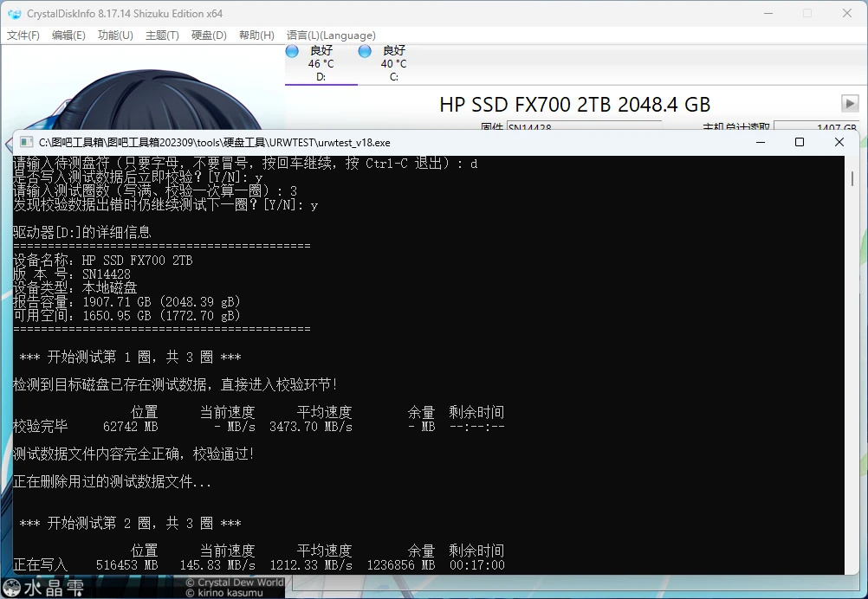Click the console vertical scrollbar thumb
The height and width of the screenshot is (599, 868).
point(852,178)
